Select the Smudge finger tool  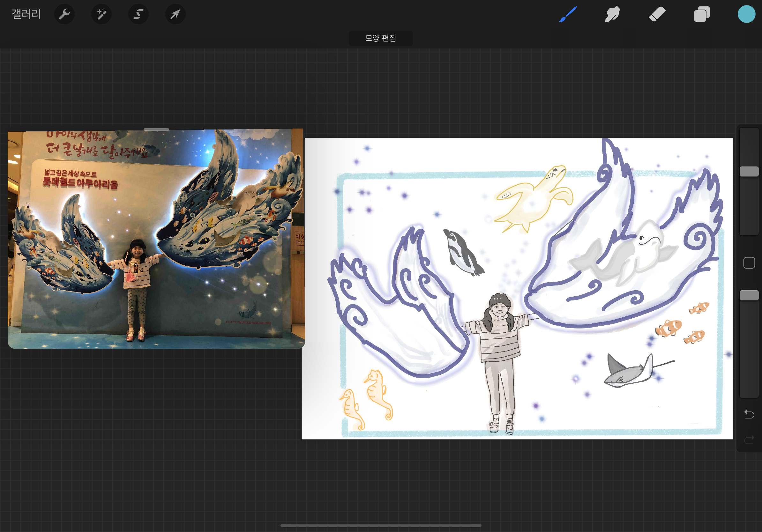coord(612,14)
